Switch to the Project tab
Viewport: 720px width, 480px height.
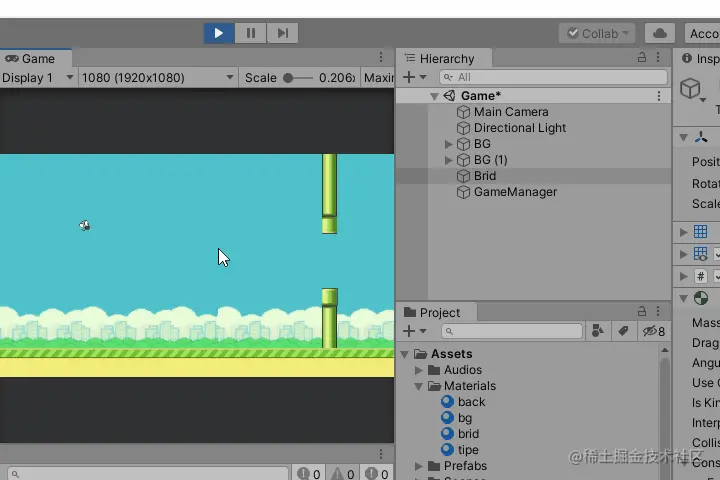tap(432, 313)
